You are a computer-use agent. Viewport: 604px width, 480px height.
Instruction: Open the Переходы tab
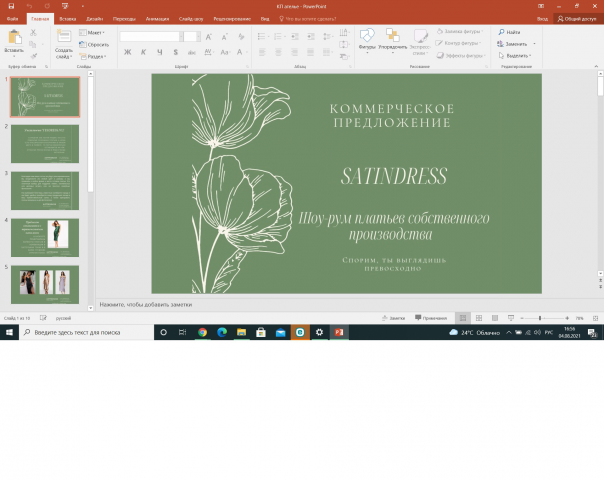124,18
